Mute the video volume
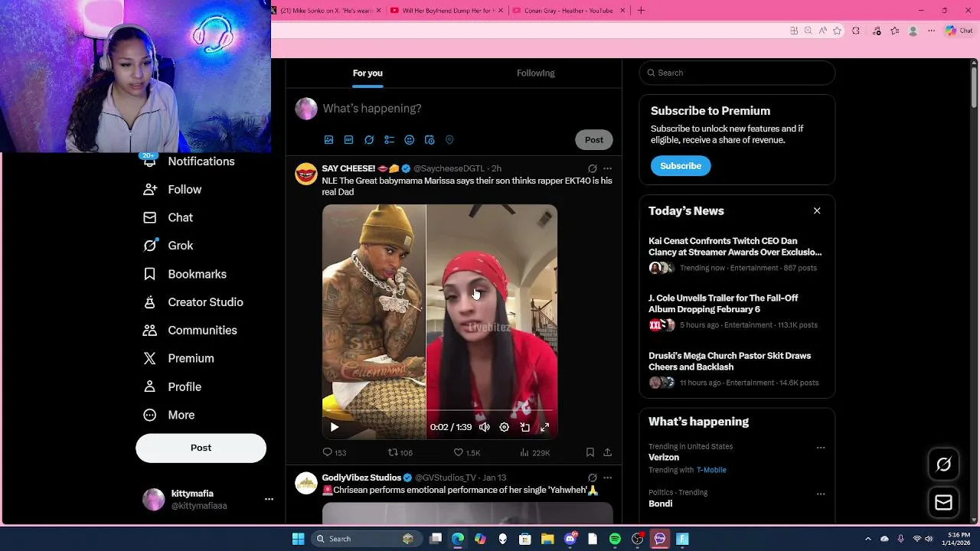 [484, 427]
